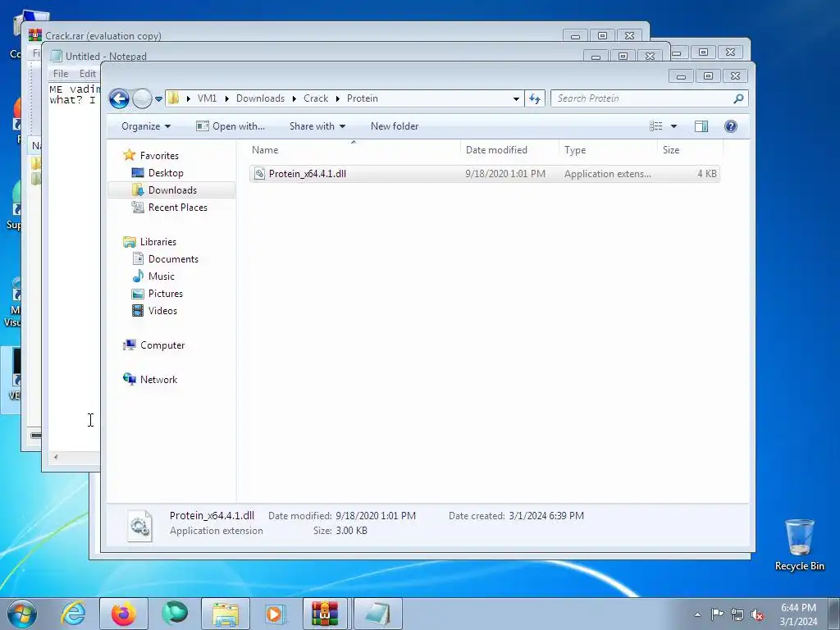Click Open with... toolbar button
The image size is (840, 630).
coord(231,126)
